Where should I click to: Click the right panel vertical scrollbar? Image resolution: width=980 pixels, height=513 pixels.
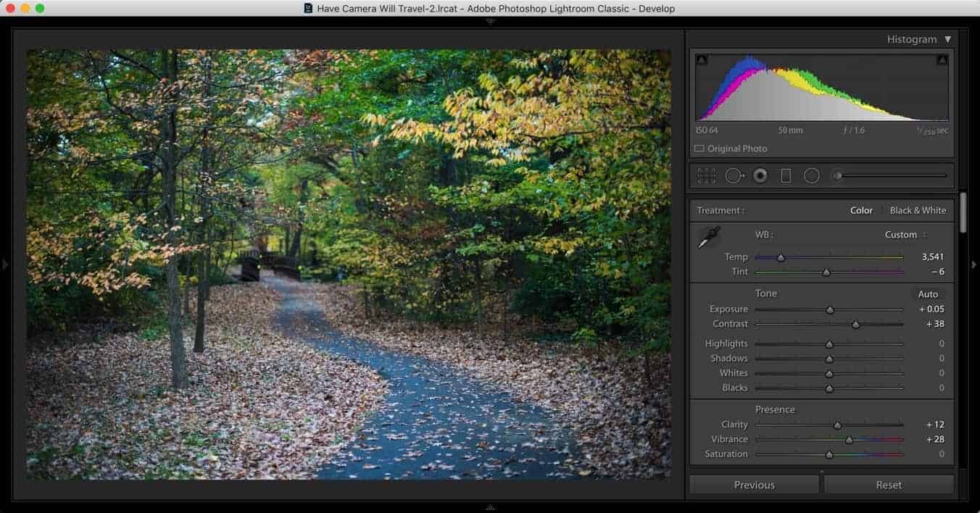point(963,212)
